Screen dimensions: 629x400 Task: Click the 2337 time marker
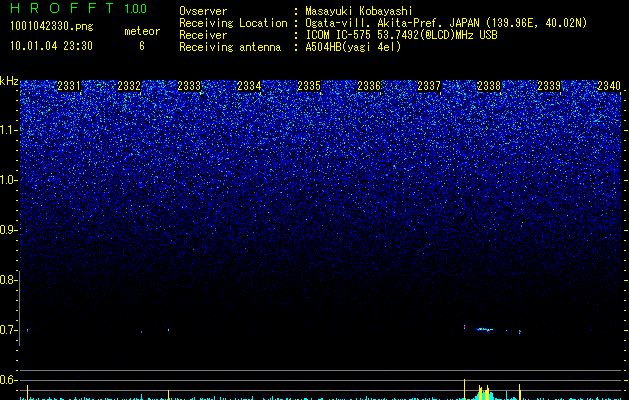(x=429, y=86)
